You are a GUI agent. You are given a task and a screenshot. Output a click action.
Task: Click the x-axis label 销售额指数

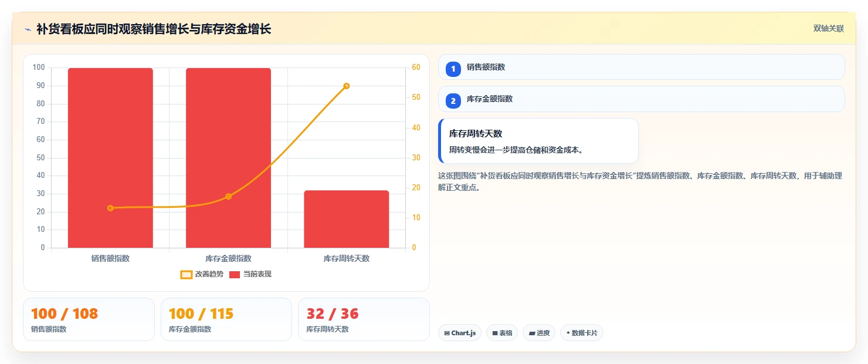click(x=110, y=258)
